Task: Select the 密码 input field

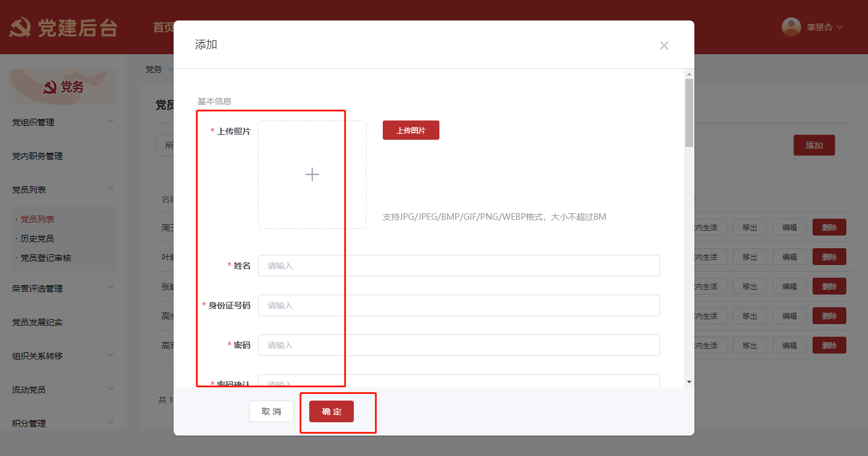Action: tap(458, 345)
